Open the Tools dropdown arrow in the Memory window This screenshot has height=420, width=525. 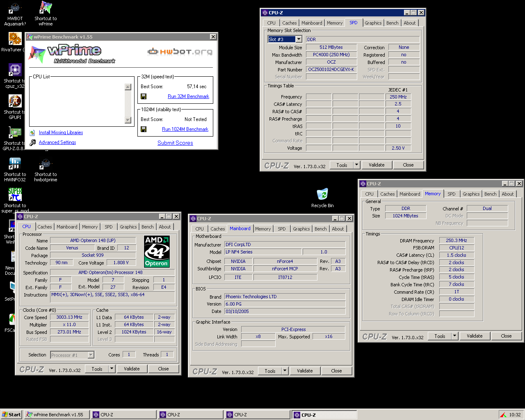coord(454,336)
